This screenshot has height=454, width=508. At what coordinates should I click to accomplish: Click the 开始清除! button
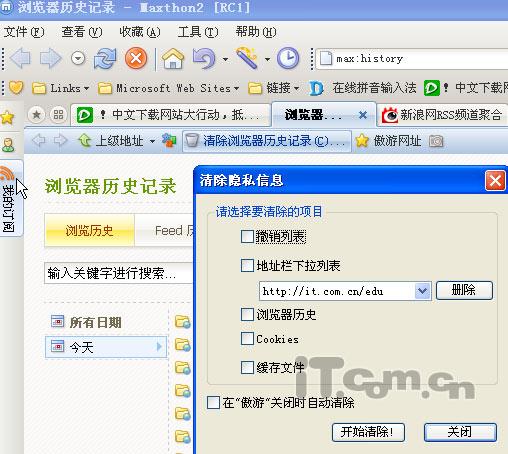pos(368,432)
